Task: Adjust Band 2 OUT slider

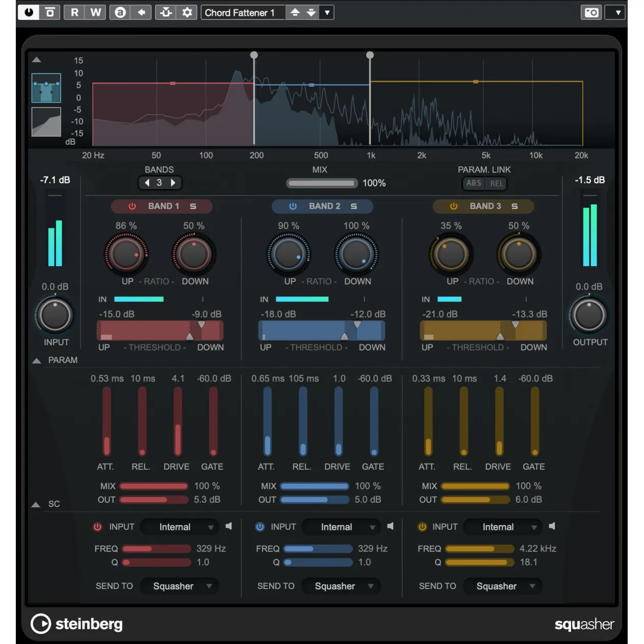Action: [x=315, y=500]
